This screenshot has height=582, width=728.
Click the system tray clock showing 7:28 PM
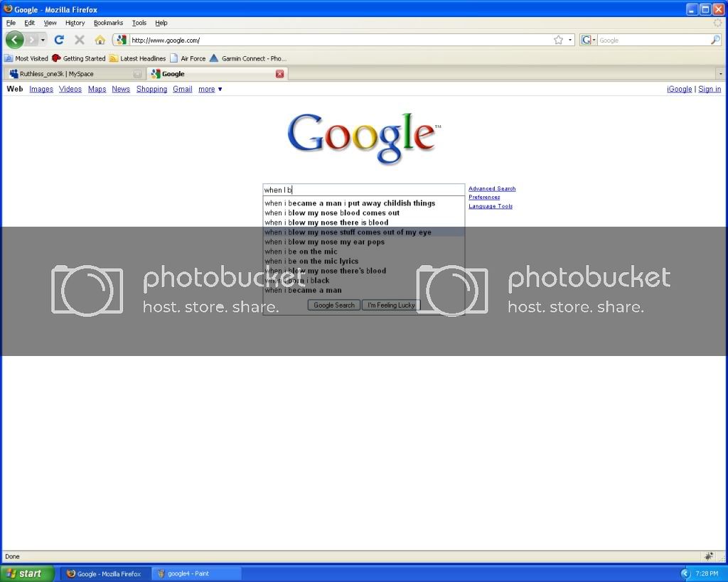[x=706, y=573]
